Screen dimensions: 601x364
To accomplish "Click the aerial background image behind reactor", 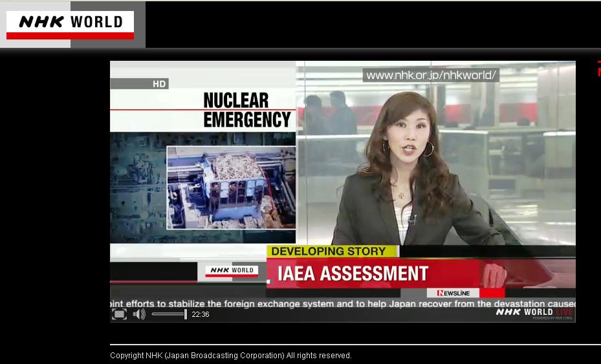I will 137,187.
